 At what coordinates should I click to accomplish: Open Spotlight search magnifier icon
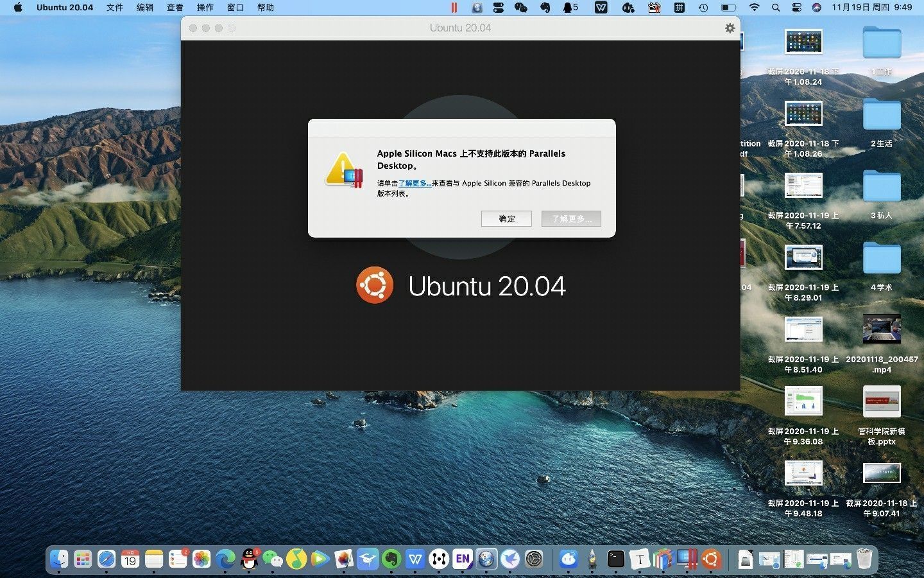pyautogui.click(x=776, y=8)
